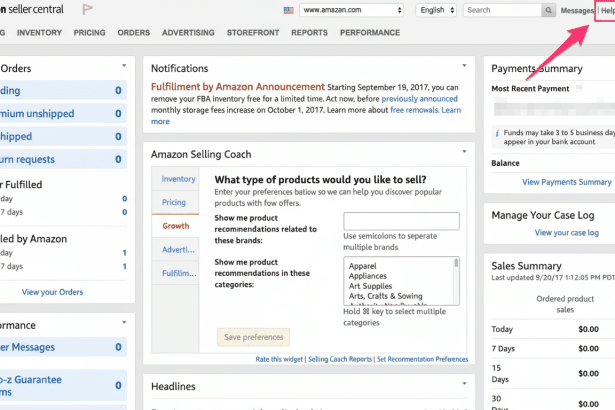Collapse the Headlines widget arrow
Screen dimensions: 615x410
[464, 383]
